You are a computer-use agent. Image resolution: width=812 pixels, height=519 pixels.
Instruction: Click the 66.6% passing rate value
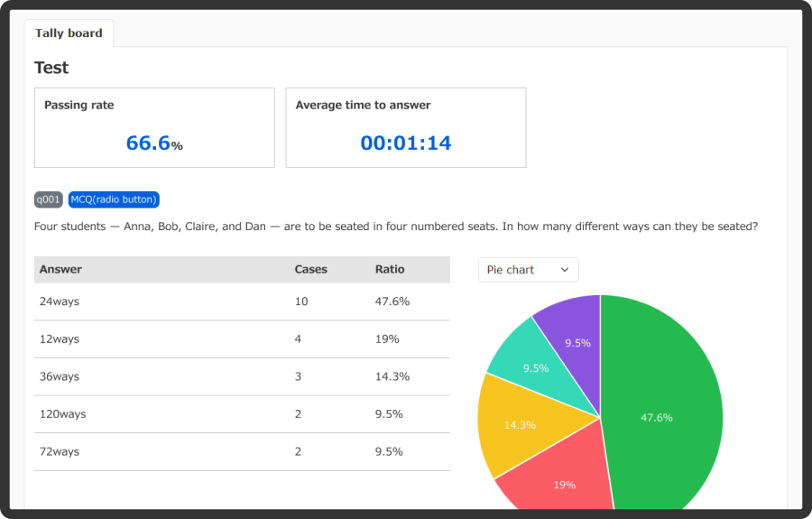point(154,143)
